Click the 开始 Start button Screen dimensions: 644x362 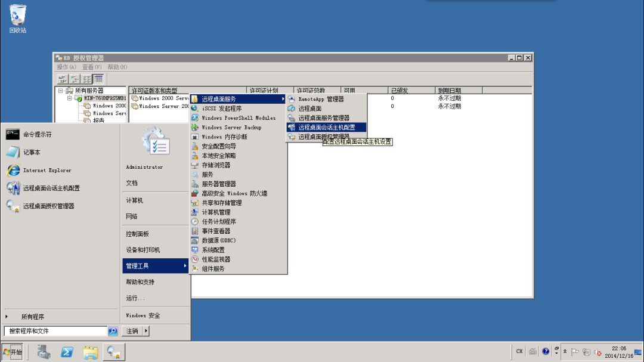13,352
